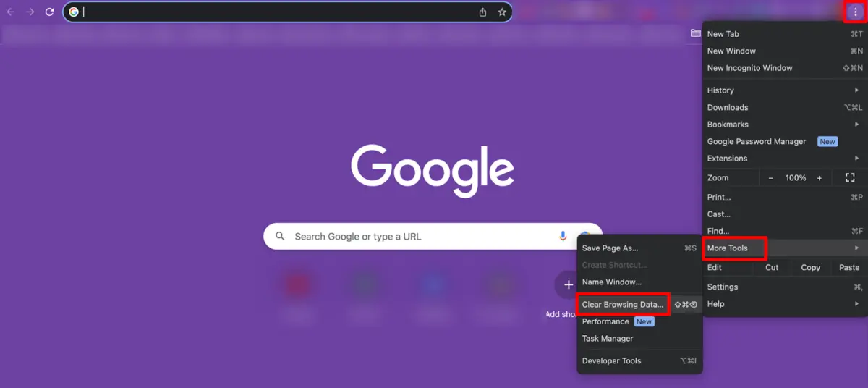The width and height of the screenshot is (868, 388).
Task: Open a New Incognito Window
Action: pos(785,68)
